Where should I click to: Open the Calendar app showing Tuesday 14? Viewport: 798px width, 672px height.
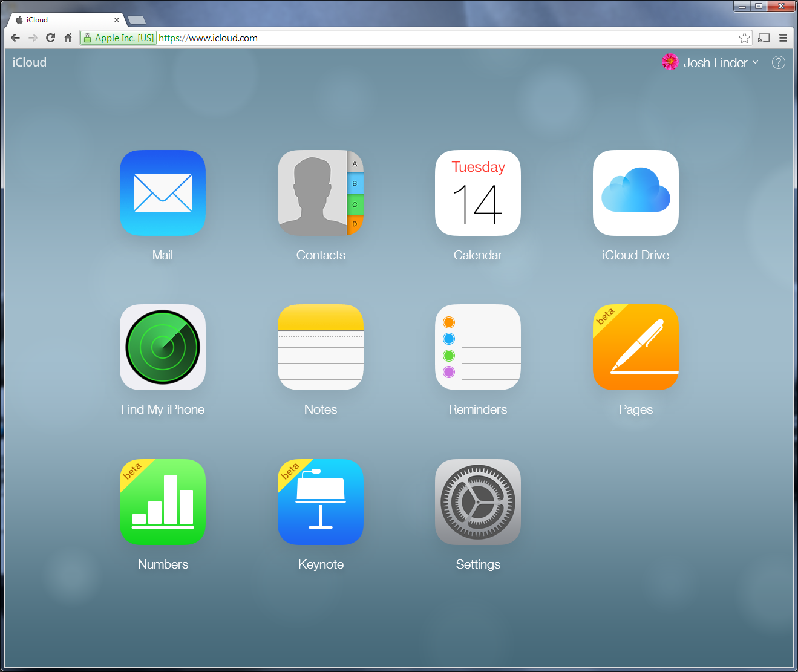478,193
